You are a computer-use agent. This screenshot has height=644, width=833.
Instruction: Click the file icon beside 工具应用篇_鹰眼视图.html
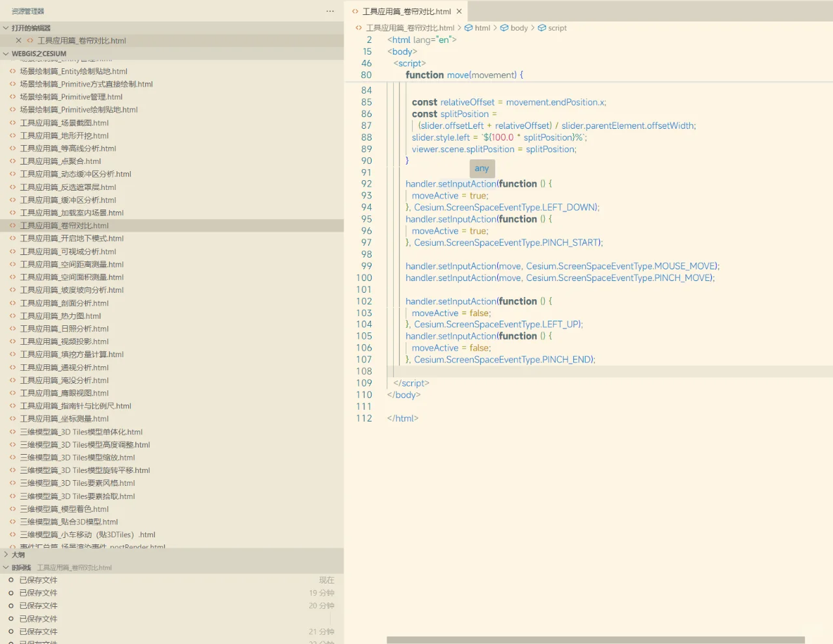pyautogui.click(x=13, y=393)
